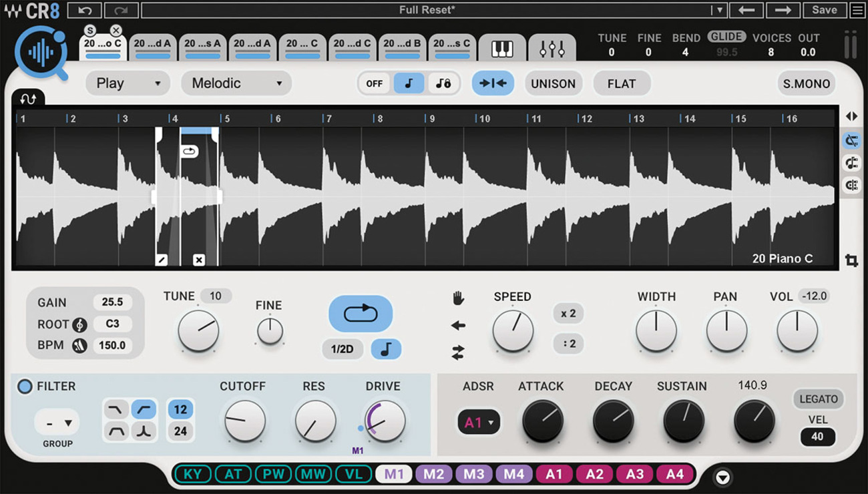Image resolution: width=868 pixels, height=494 pixels.
Task: Select the reverse playback arrow icon
Action: click(458, 326)
